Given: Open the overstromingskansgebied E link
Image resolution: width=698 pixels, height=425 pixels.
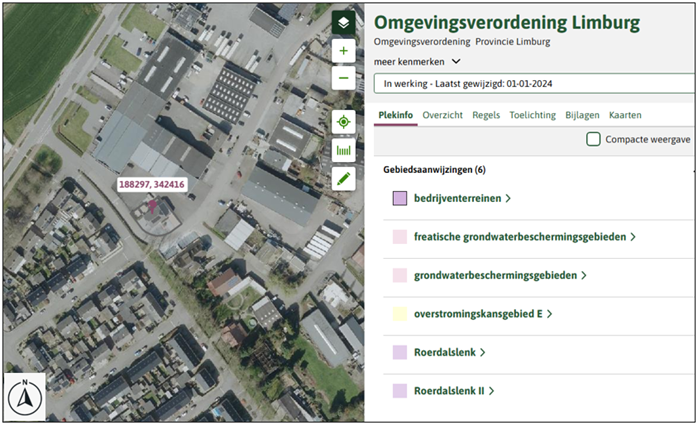Looking at the screenshot, I should (x=483, y=314).
